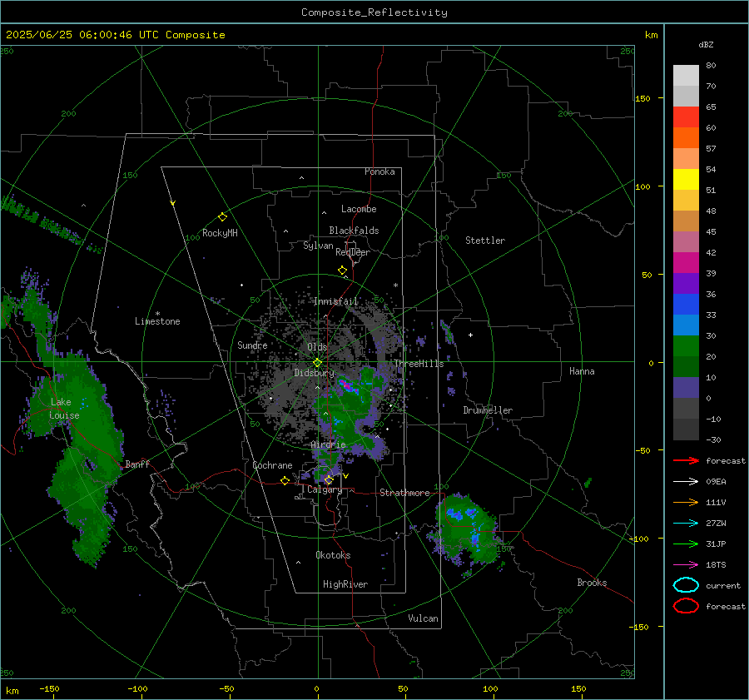Click the magenta 18TS arrow icon

(686, 565)
